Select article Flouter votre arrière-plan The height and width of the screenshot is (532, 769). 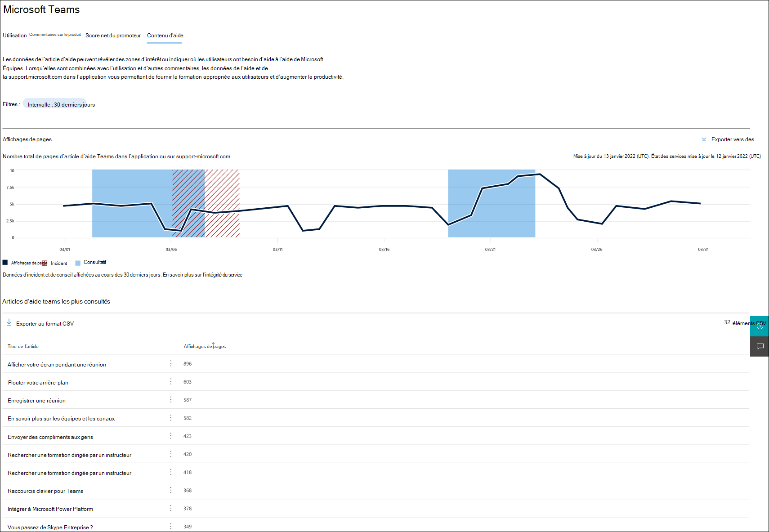click(38, 383)
